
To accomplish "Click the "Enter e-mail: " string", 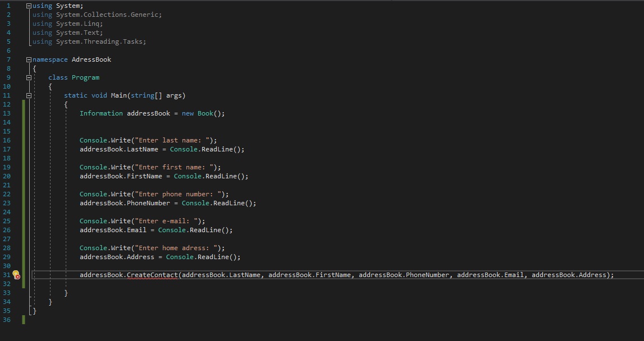I will [166, 222].
